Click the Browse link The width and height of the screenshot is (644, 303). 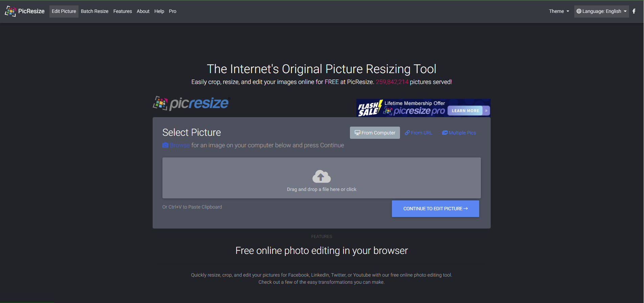180,145
